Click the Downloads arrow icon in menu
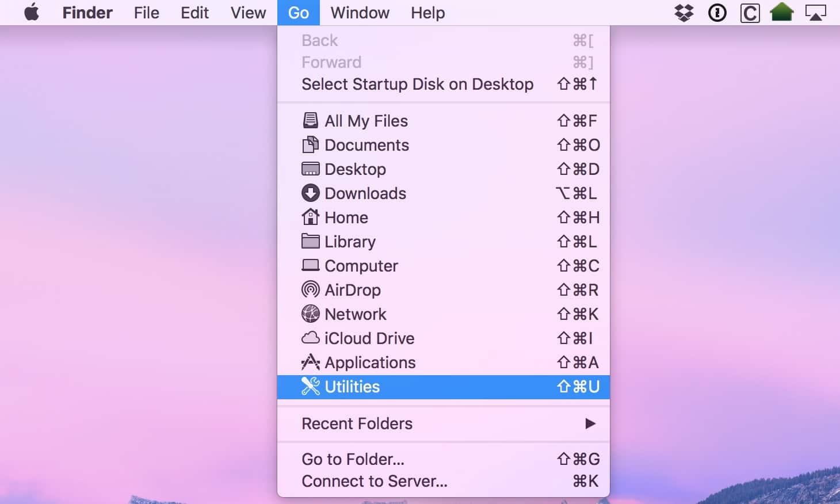This screenshot has width=840, height=504. tap(310, 193)
